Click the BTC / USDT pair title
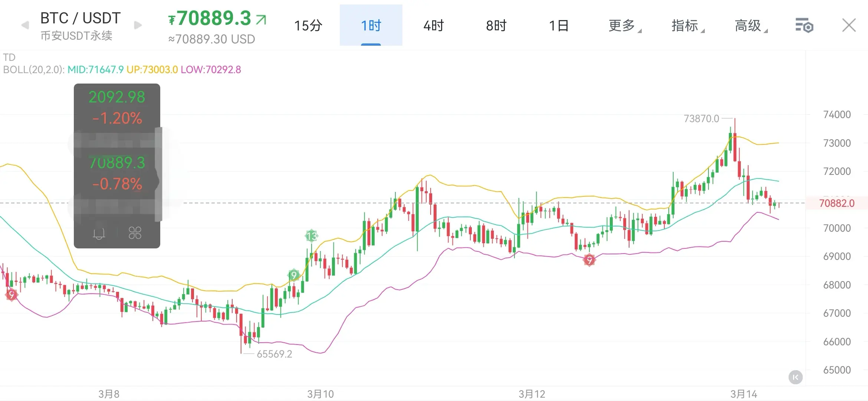The image size is (868, 401). (80, 18)
